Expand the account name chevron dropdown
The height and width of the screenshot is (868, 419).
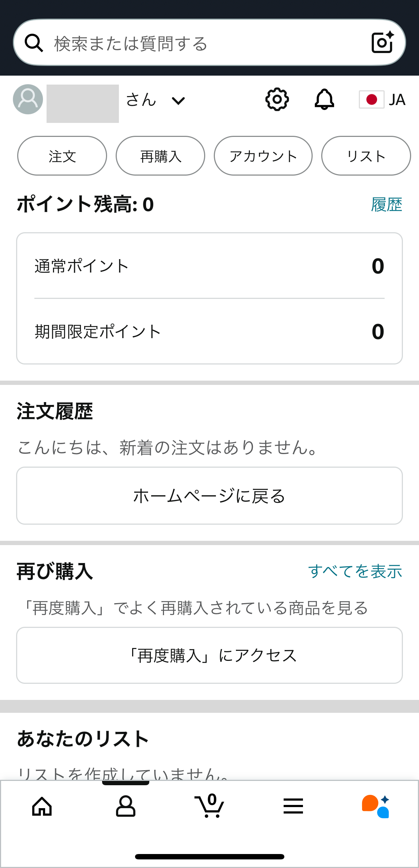point(178,101)
